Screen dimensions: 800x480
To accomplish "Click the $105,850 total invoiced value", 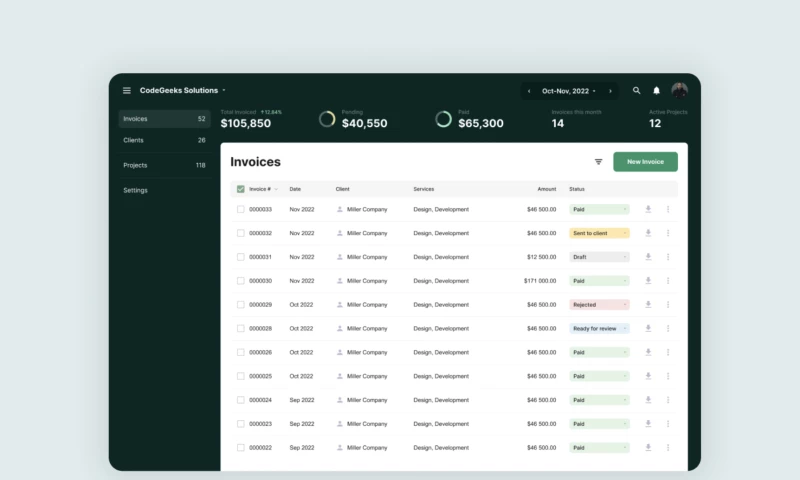I will 246,123.
